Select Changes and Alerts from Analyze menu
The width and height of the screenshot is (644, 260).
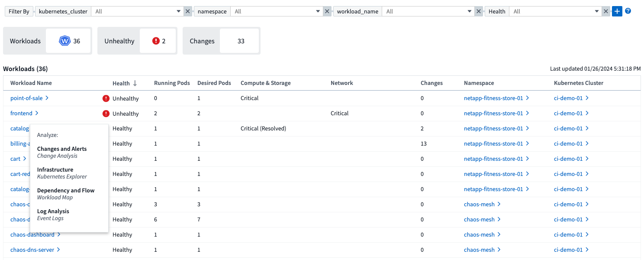pyautogui.click(x=62, y=152)
